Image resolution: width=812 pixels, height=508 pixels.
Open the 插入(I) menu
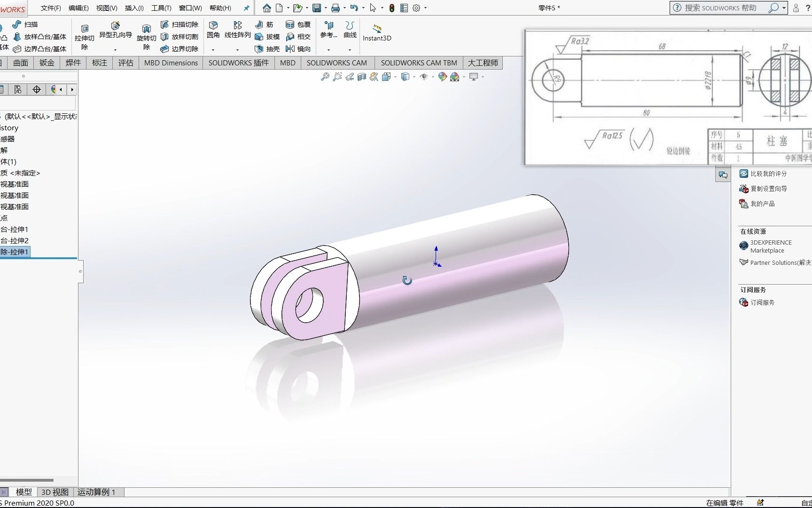(x=134, y=8)
